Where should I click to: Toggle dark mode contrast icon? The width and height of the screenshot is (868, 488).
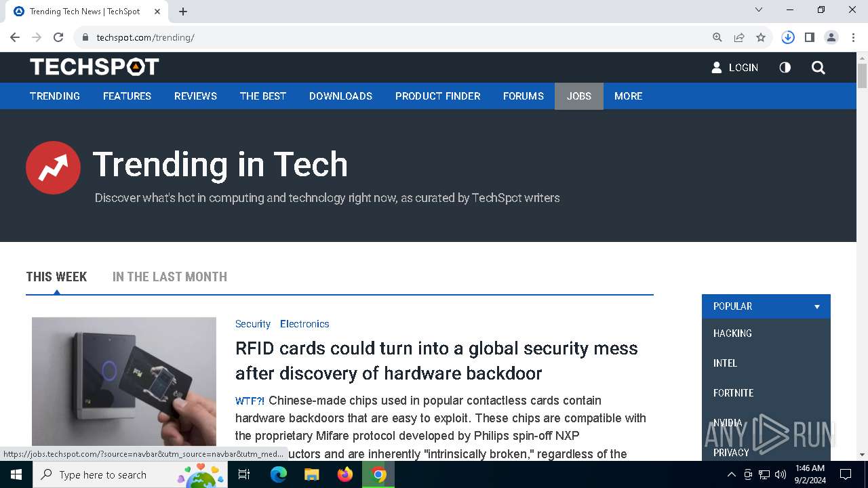point(785,67)
